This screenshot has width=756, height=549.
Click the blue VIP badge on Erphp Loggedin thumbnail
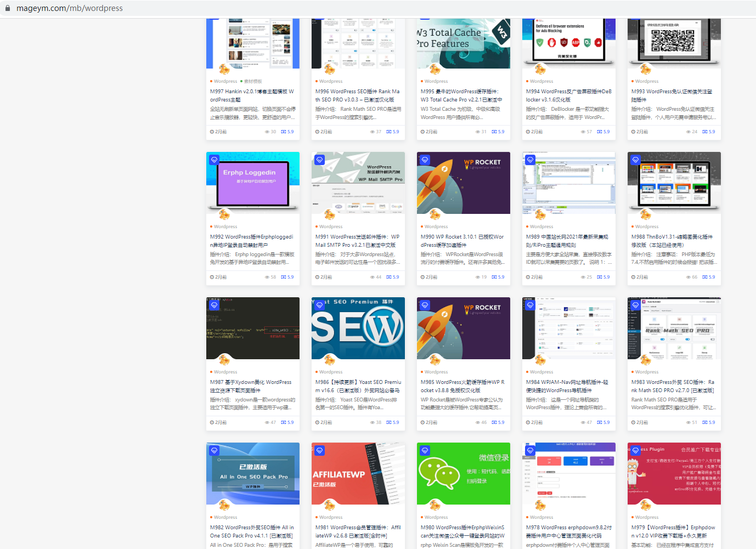pyautogui.click(x=215, y=160)
